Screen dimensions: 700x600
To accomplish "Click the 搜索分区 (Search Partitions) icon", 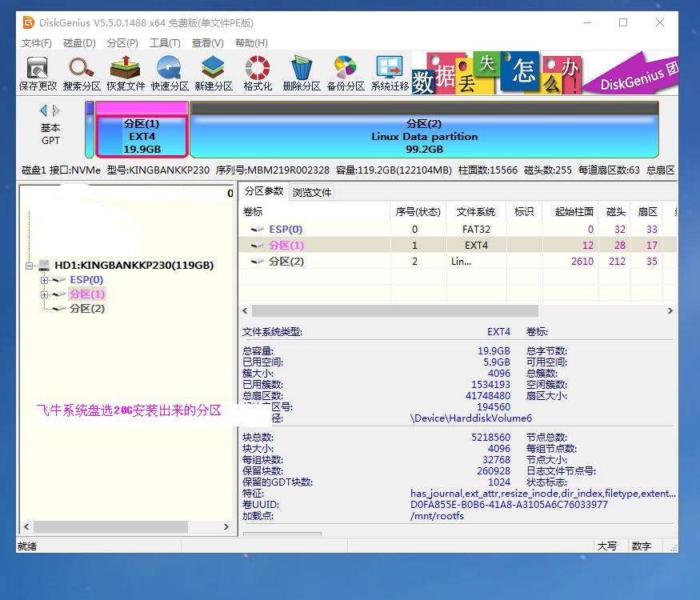I will tap(82, 74).
